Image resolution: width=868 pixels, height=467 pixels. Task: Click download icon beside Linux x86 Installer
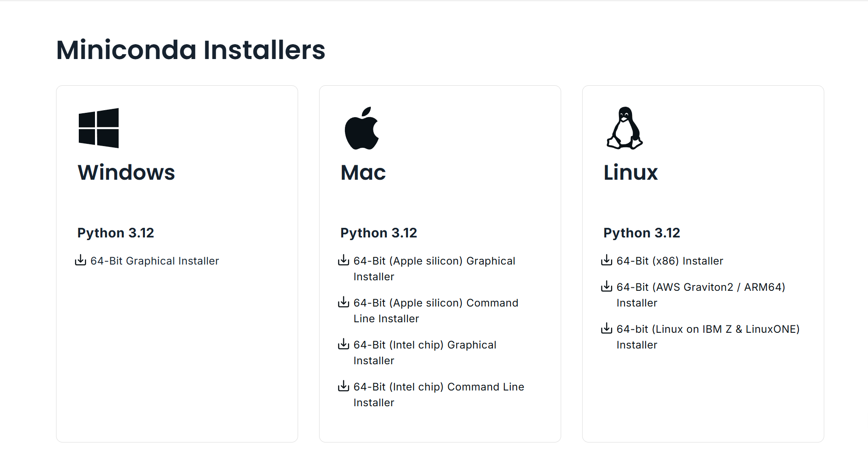(607, 260)
